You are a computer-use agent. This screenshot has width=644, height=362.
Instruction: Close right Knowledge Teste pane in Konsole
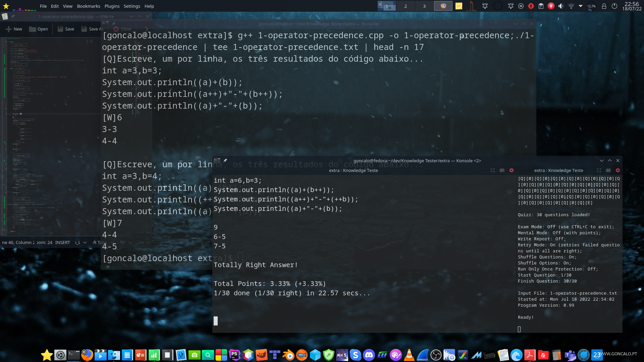pyautogui.click(x=618, y=170)
